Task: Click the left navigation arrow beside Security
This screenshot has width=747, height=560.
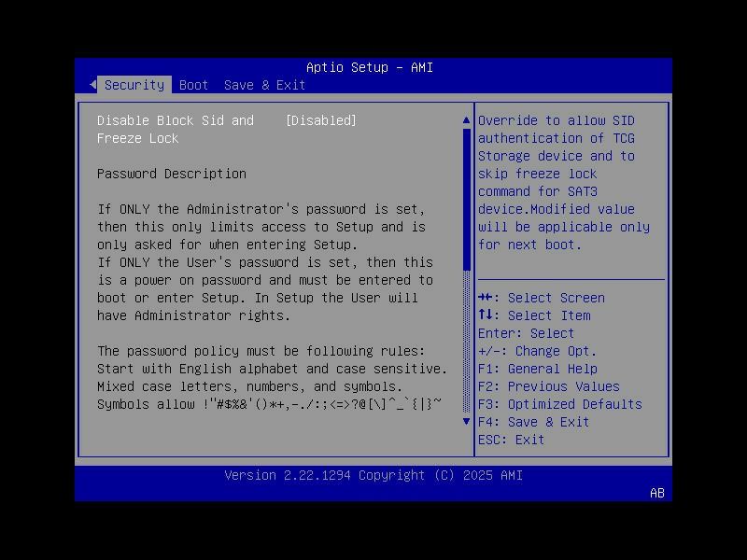Action: [92, 85]
